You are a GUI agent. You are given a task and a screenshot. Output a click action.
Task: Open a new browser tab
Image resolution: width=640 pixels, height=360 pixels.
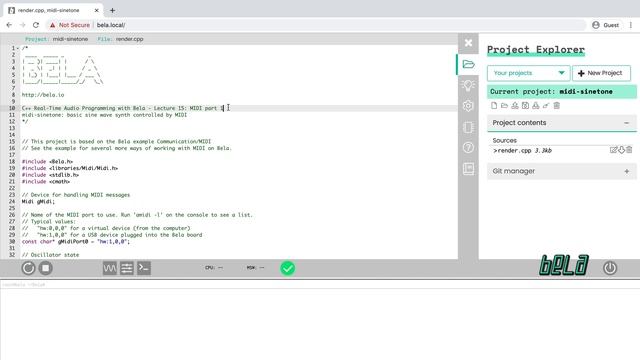coord(112,10)
